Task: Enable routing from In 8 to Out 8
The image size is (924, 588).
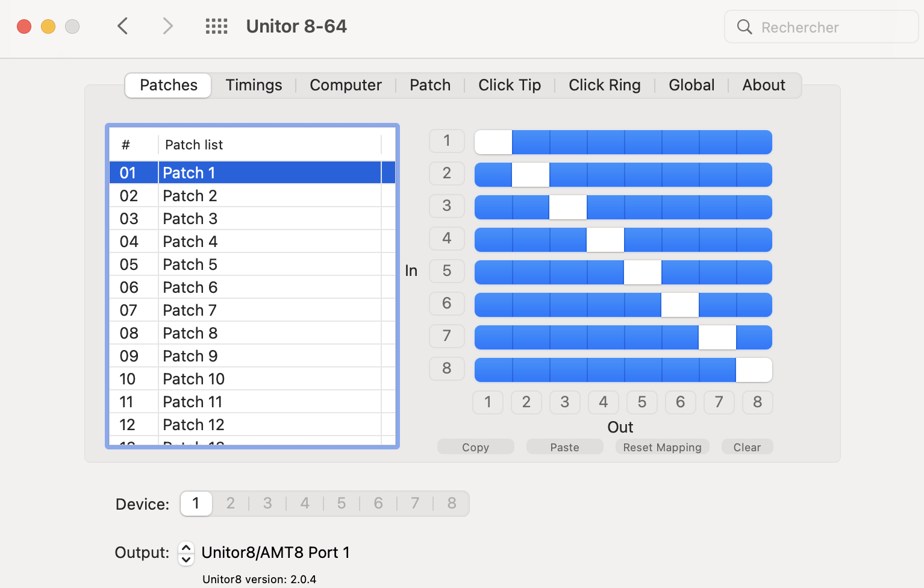Action: click(754, 370)
